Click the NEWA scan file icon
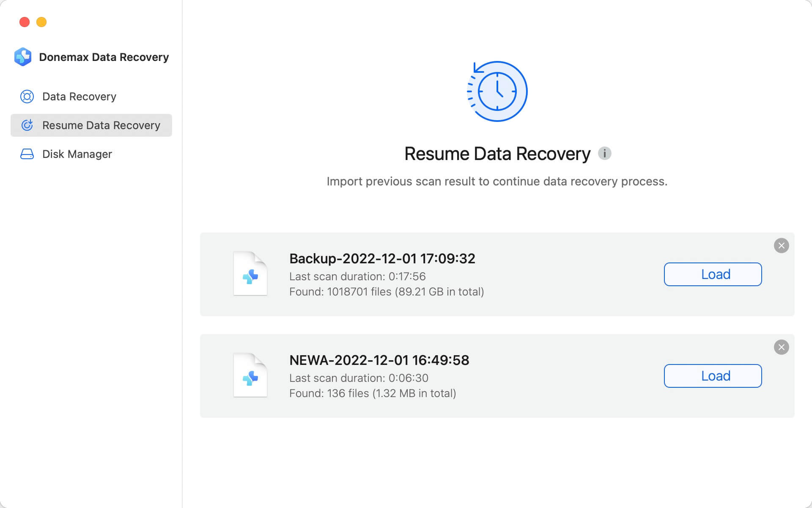 (x=250, y=375)
